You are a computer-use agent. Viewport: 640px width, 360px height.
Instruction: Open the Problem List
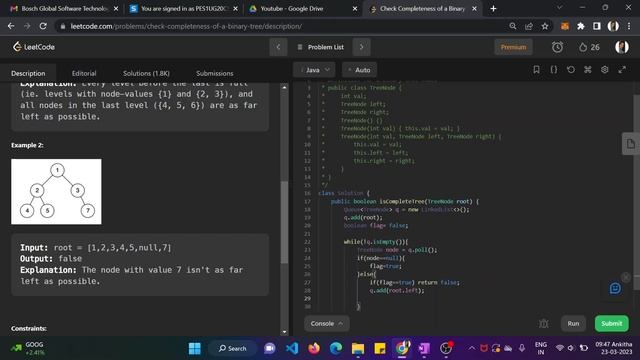coord(320,47)
